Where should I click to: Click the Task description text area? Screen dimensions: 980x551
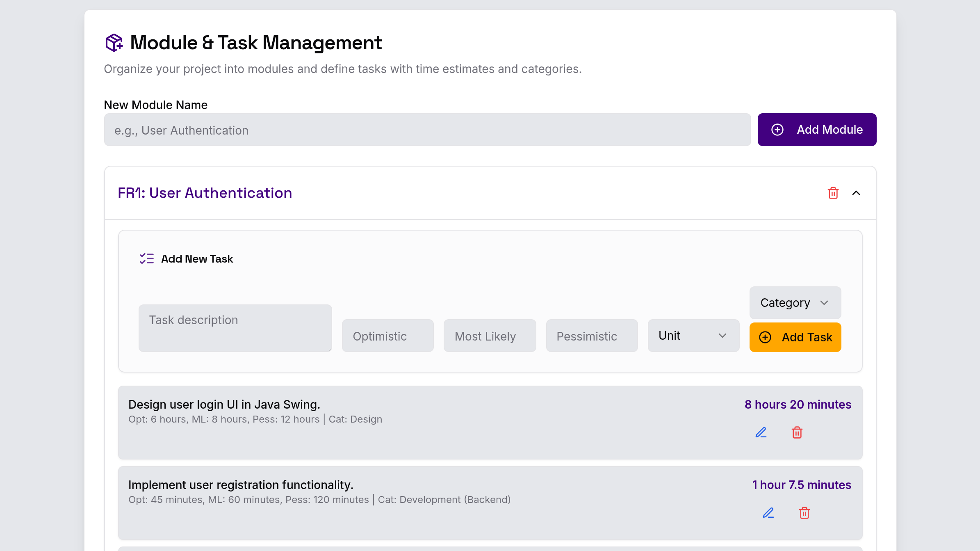click(x=235, y=328)
